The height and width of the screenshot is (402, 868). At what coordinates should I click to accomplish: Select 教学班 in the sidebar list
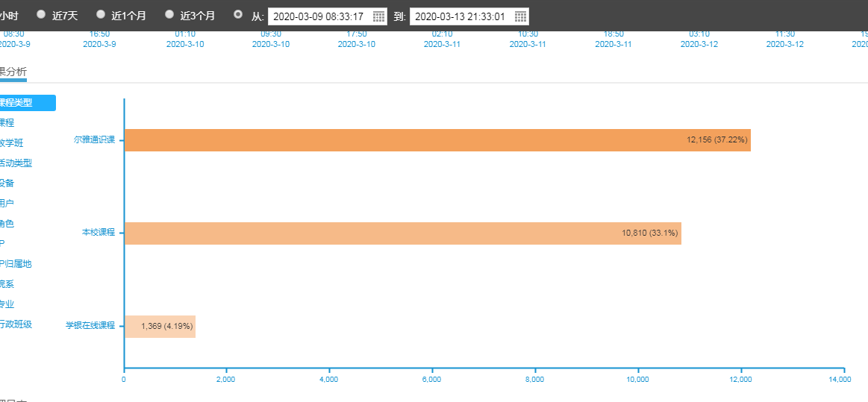point(12,143)
